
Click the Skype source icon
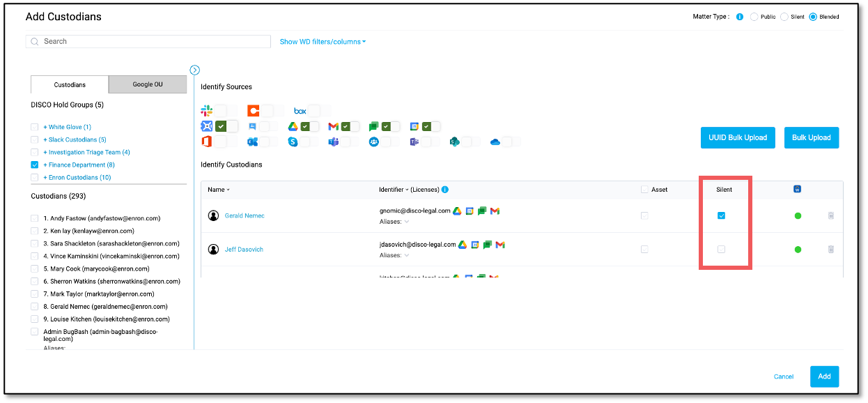tap(293, 142)
